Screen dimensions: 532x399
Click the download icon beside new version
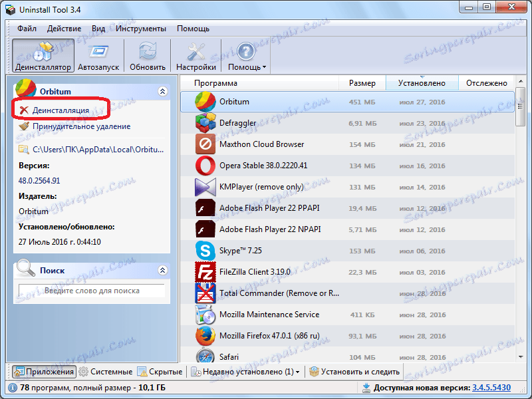point(366,388)
